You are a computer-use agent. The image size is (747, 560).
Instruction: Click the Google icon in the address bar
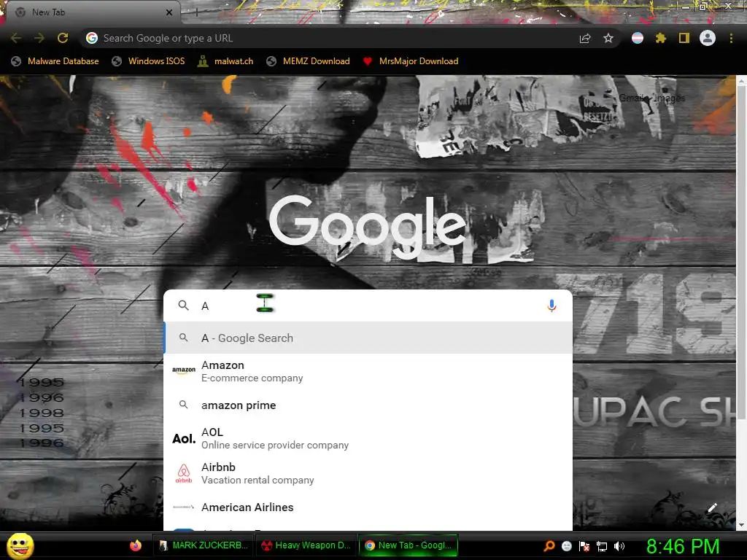click(x=92, y=38)
